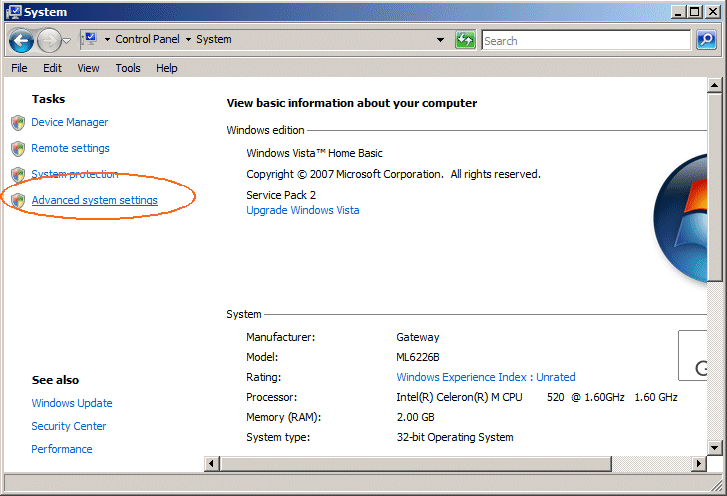Click the Back navigation arrow button
Screen dimensions: 727x496
click(21, 40)
